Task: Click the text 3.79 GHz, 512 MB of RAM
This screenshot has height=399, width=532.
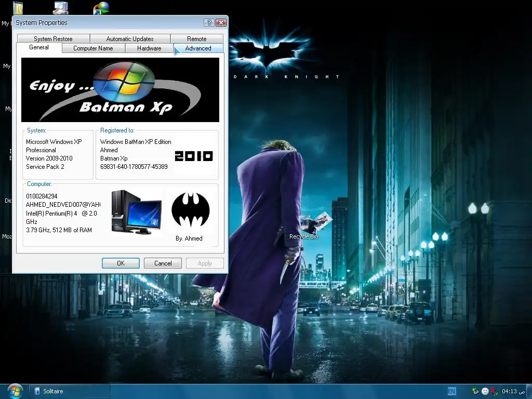Action: click(59, 230)
